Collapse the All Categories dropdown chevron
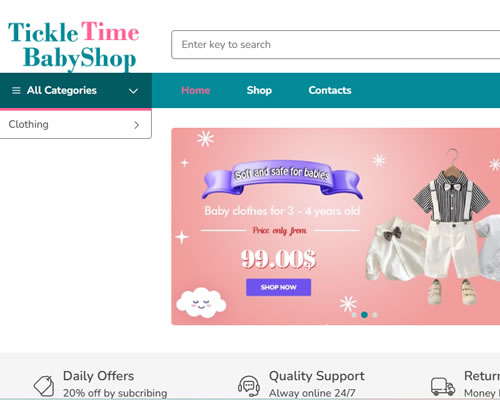 click(x=133, y=91)
